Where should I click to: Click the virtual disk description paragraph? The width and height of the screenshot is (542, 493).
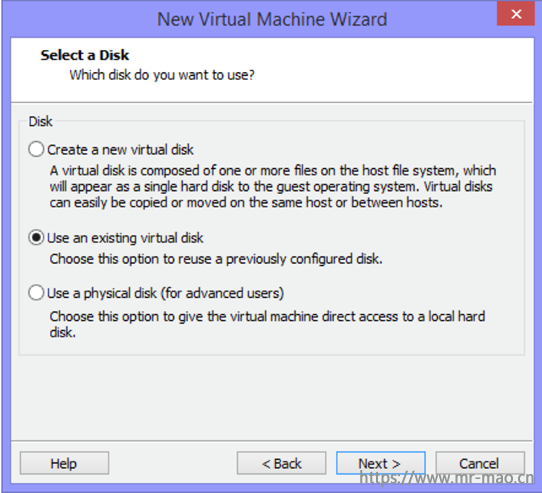tap(273, 187)
